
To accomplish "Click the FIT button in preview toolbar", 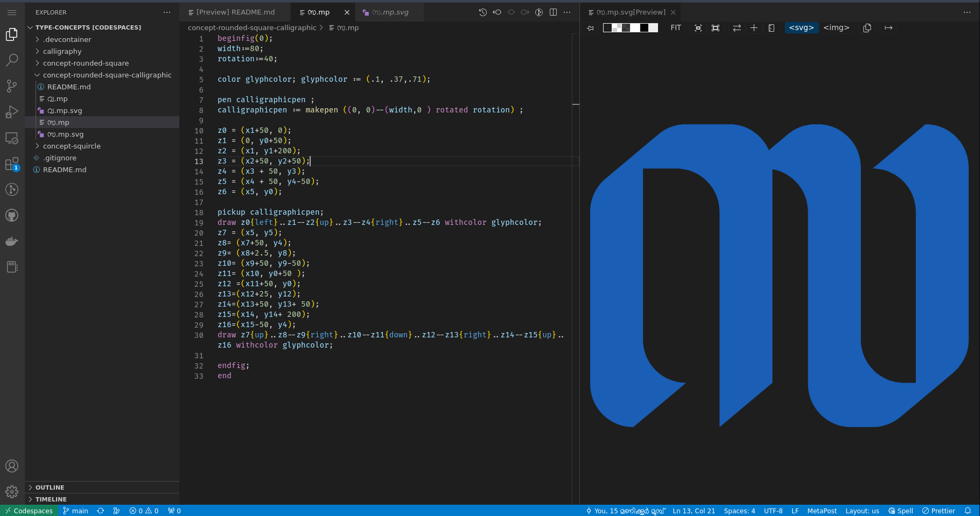I will [676, 28].
